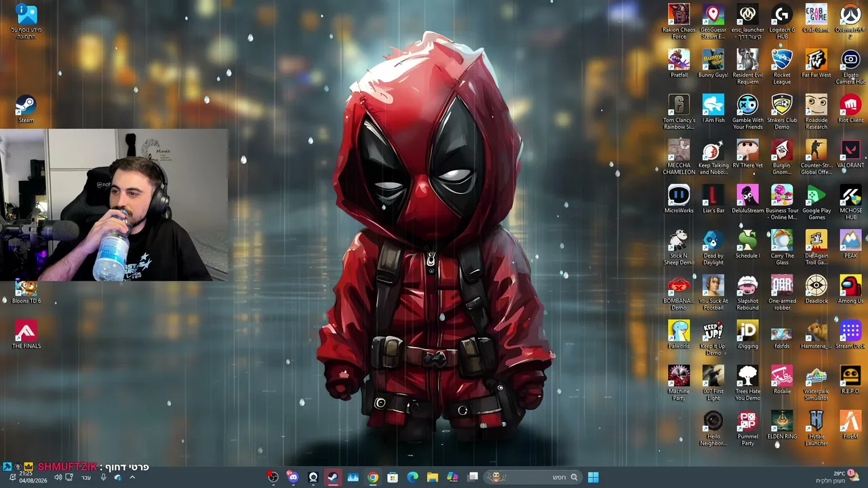The image size is (868, 488).
Task: Select the ersc_launcher shortcut
Action: (x=747, y=21)
